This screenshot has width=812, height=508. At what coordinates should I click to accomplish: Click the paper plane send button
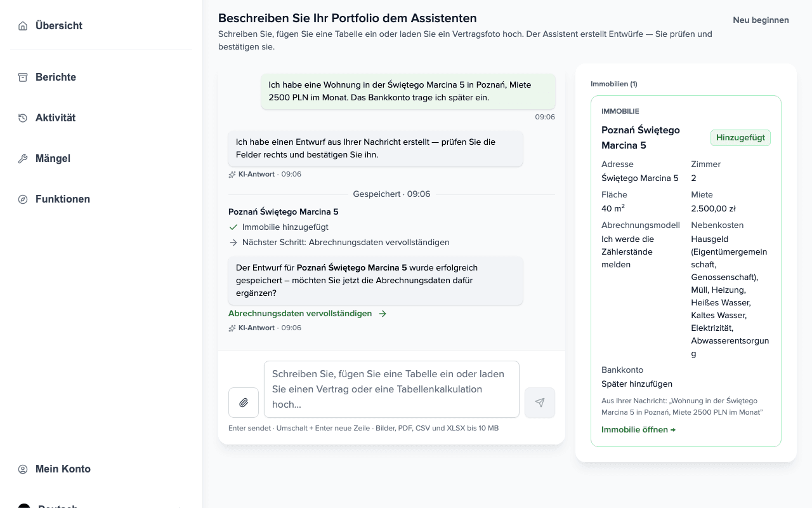(x=540, y=403)
